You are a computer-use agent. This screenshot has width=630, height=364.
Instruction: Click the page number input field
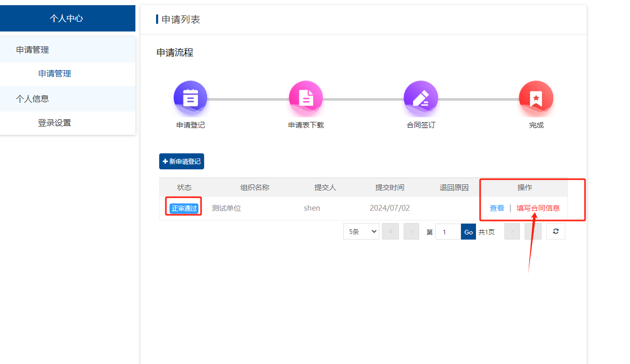448,231
